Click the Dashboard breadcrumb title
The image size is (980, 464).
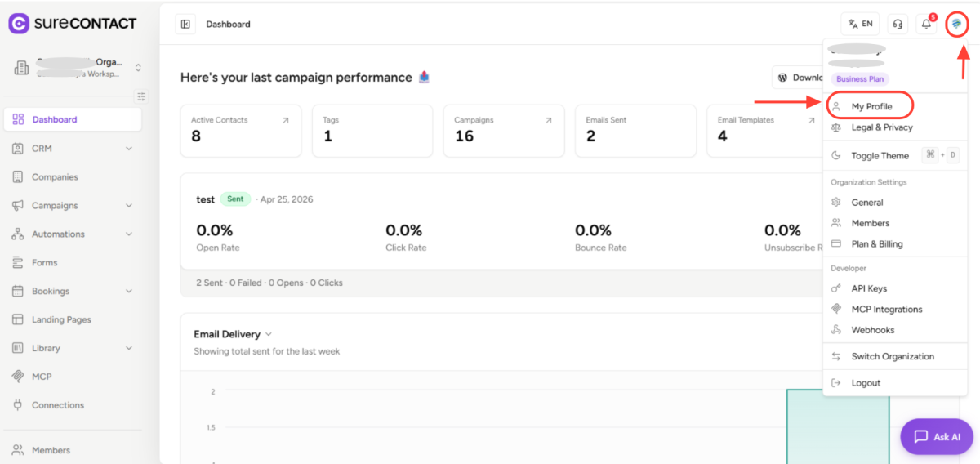pos(228,25)
